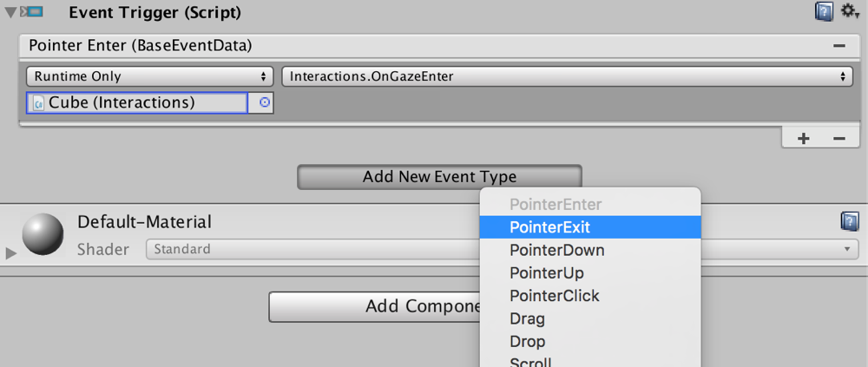
Task: Remove Pointer Enter event with minus icon
Action: pyautogui.click(x=838, y=46)
